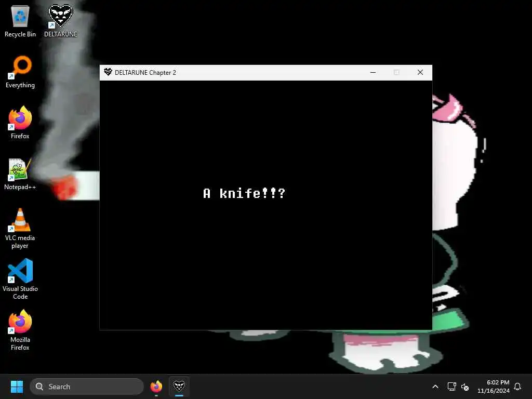This screenshot has width=532, height=399.
Task: Select the Visual Studio Code shortcut
Action: click(x=20, y=280)
